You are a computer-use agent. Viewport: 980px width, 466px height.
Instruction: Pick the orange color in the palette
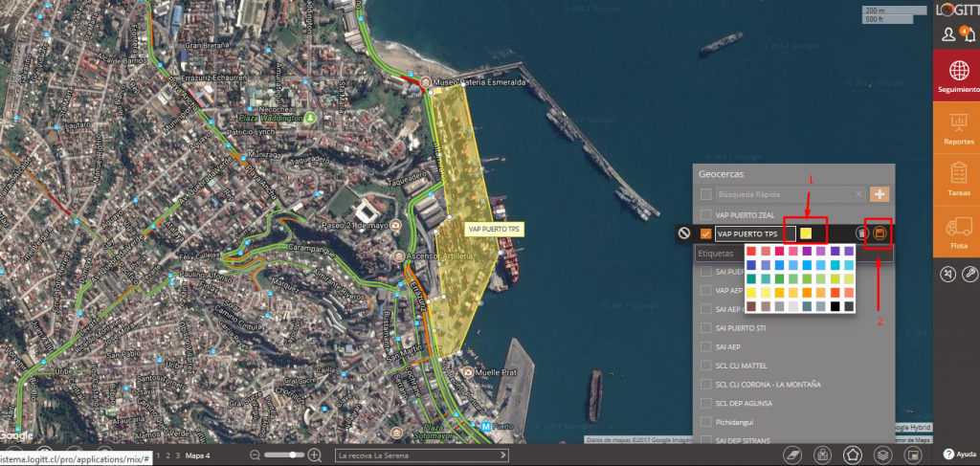pyautogui.click(x=807, y=293)
